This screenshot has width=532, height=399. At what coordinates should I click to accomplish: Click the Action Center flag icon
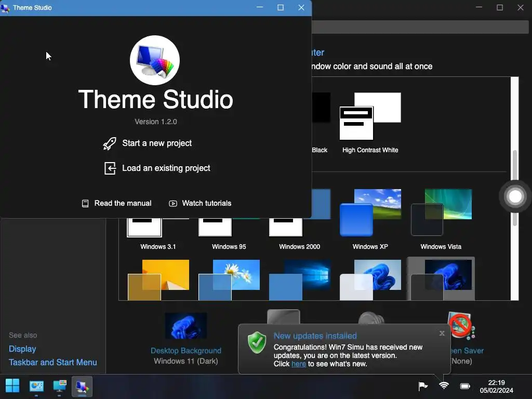click(423, 386)
